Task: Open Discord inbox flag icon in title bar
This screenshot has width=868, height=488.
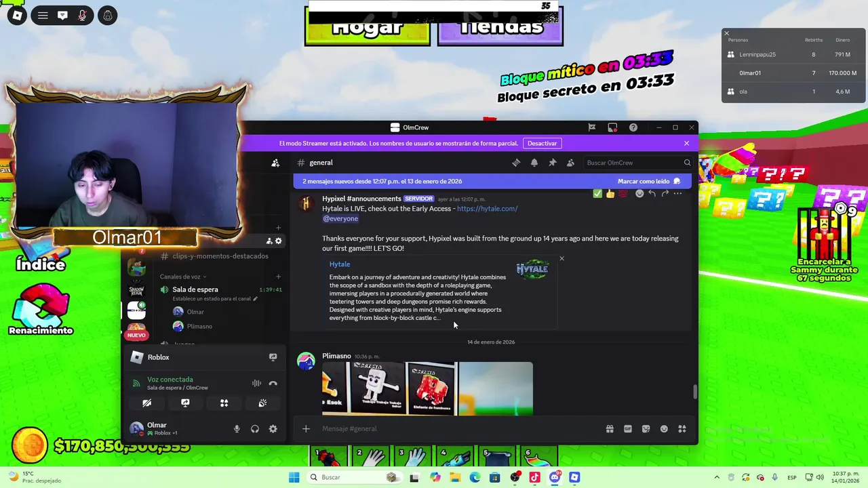Action: tap(592, 127)
